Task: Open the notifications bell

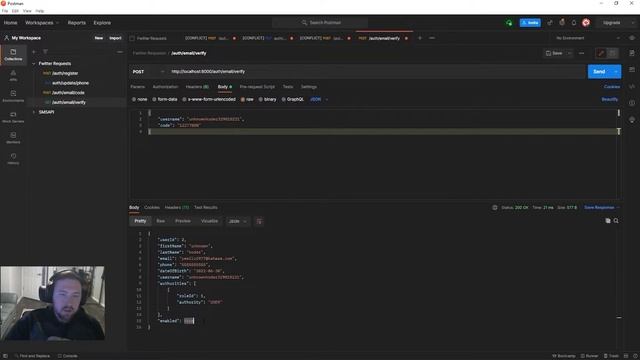Action: (574, 23)
